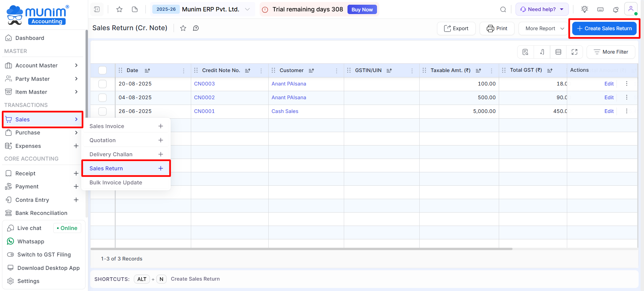This screenshot has width=644, height=291.
Task: Click the keyboard shortcuts icon in header
Action: pyautogui.click(x=600, y=9)
